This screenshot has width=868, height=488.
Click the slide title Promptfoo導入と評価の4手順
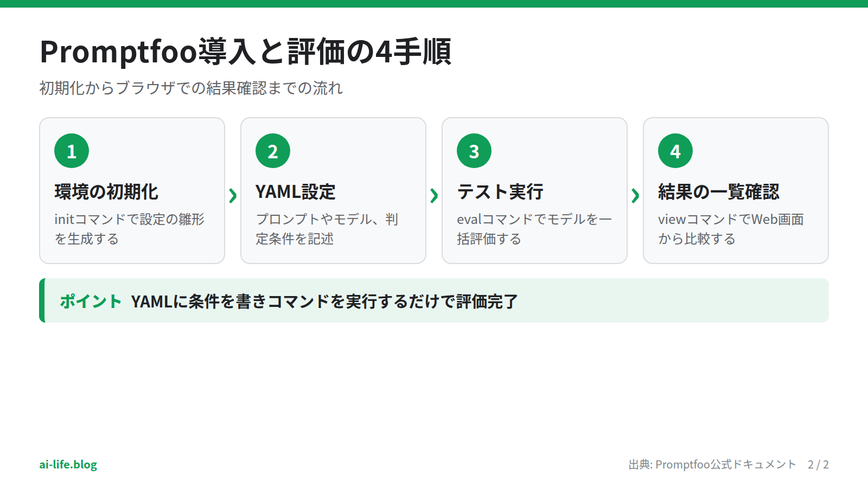[x=245, y=52]
